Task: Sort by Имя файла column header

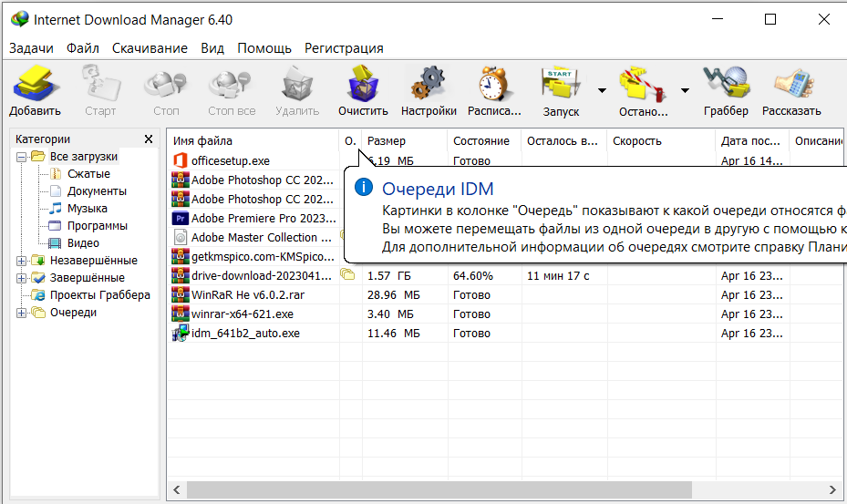Action: click(253, 141)
